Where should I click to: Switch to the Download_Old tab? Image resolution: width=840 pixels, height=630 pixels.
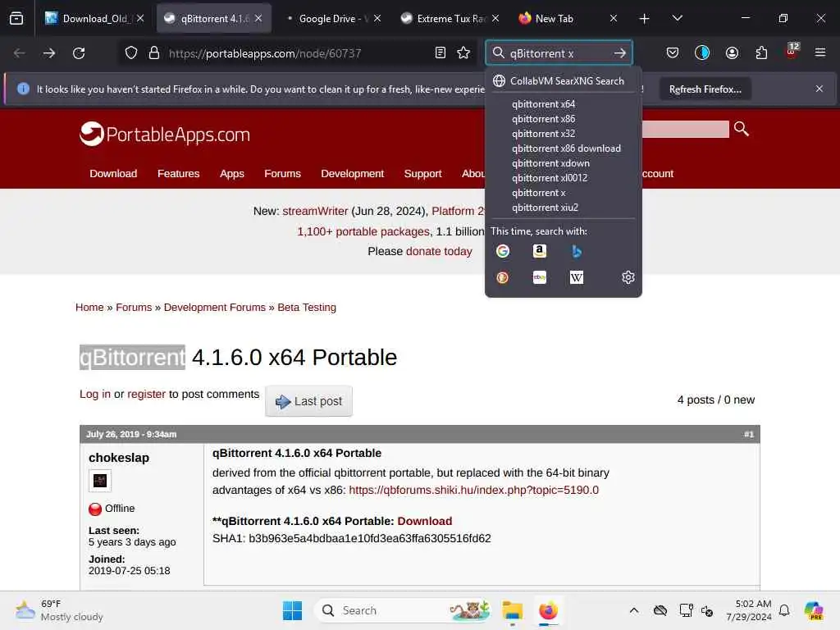(x=94, y=19)
